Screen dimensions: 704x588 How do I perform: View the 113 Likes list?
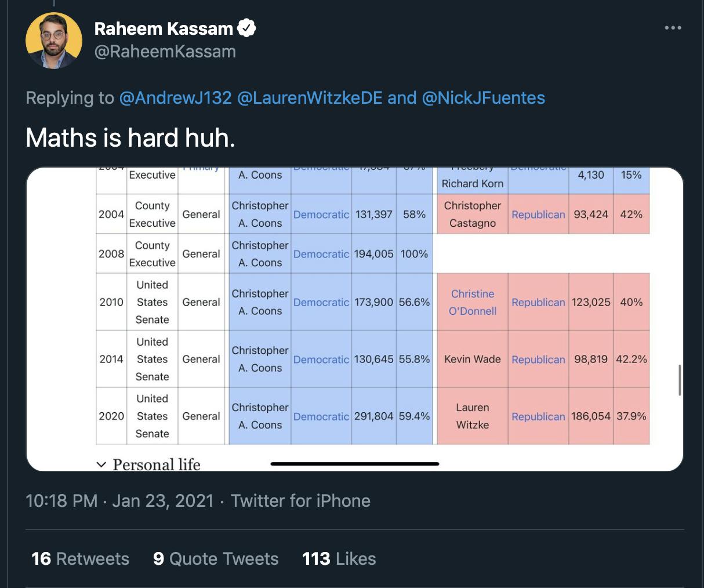point(339,558)
